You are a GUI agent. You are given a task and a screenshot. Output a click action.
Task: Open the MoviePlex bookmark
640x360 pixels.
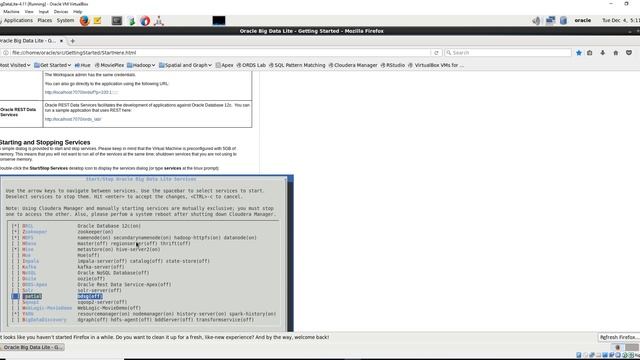click(109, 65)
